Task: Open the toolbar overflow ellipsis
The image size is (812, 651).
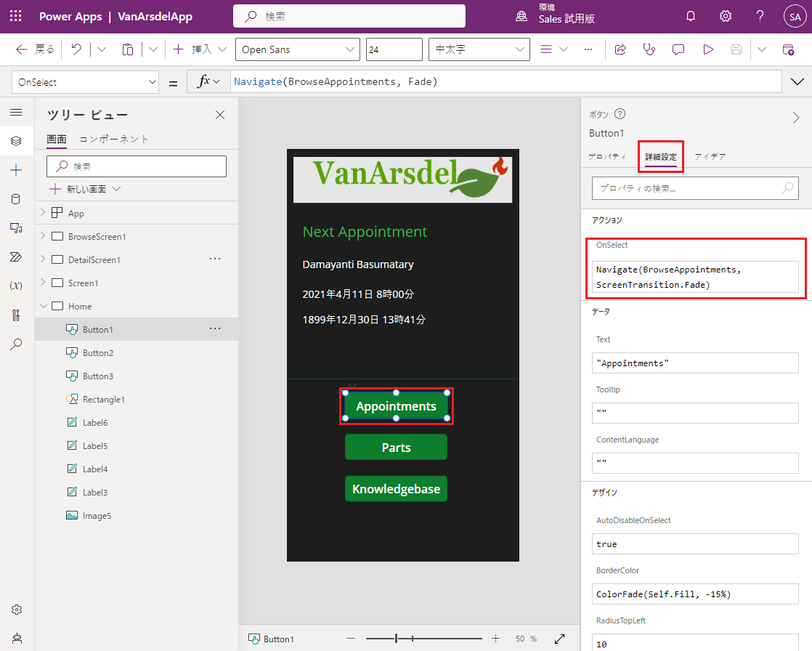Action: [x=588, y=49]
